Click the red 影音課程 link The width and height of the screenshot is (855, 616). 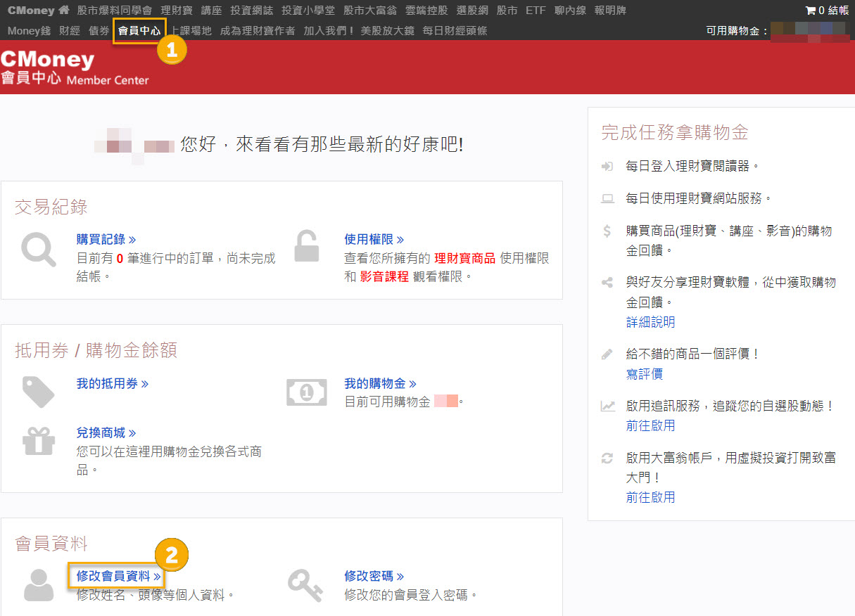click(x=384, y=276)
